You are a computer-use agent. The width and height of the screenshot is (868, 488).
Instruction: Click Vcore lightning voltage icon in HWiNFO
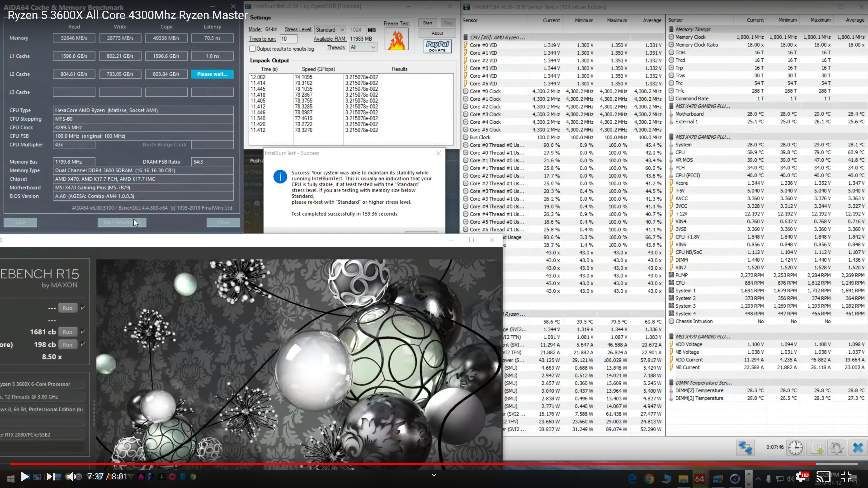671,183
